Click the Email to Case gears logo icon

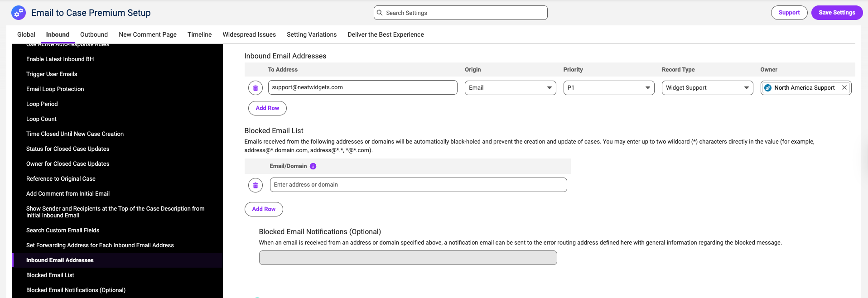(x=19, y=13)
